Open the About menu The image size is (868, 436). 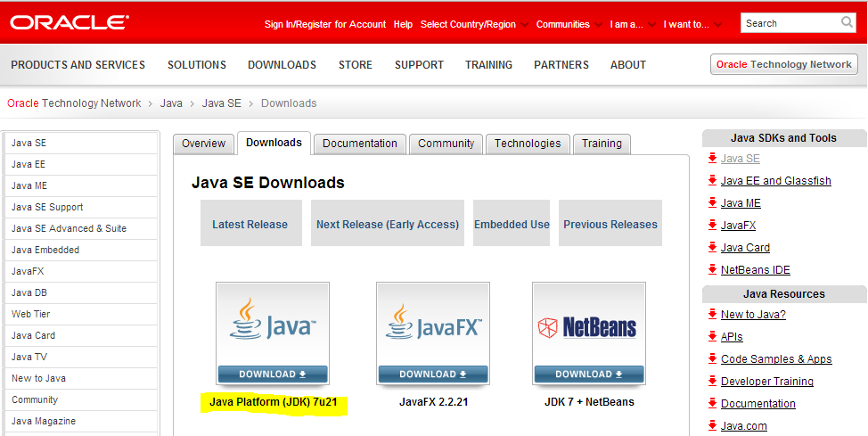click(x=627, y=65)
